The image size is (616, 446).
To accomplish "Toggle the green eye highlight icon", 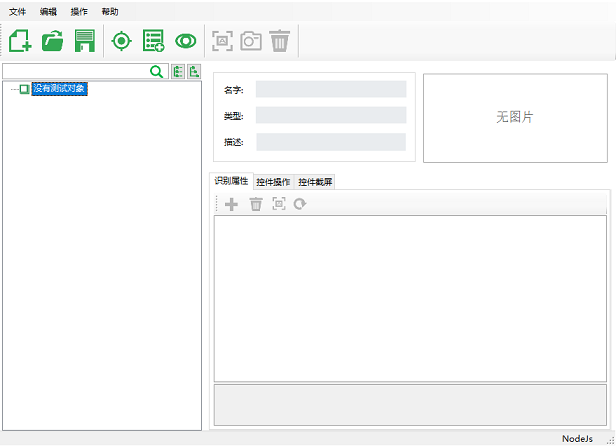I will (x=185, y=41).
